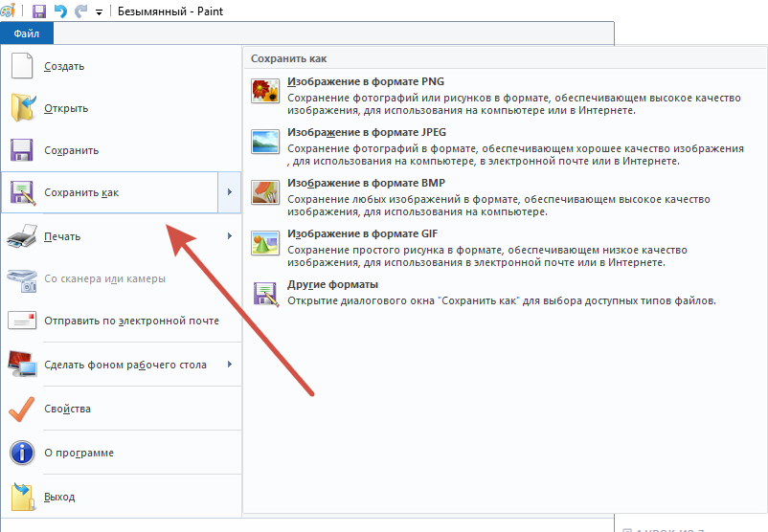Click the Открыть folder icon
The height and width of the screenshot is (532, 768).
[x=22, y=108]
